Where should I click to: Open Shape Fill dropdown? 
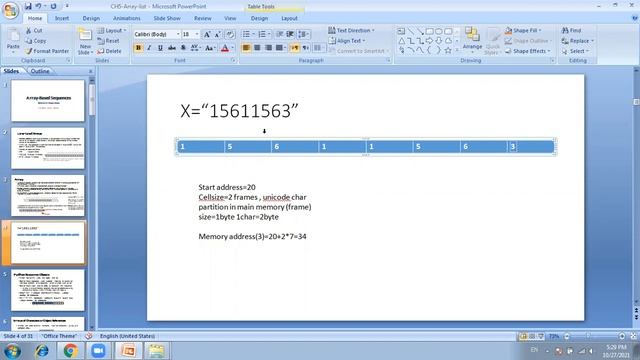pyautogui.click(x=523, y=31)
